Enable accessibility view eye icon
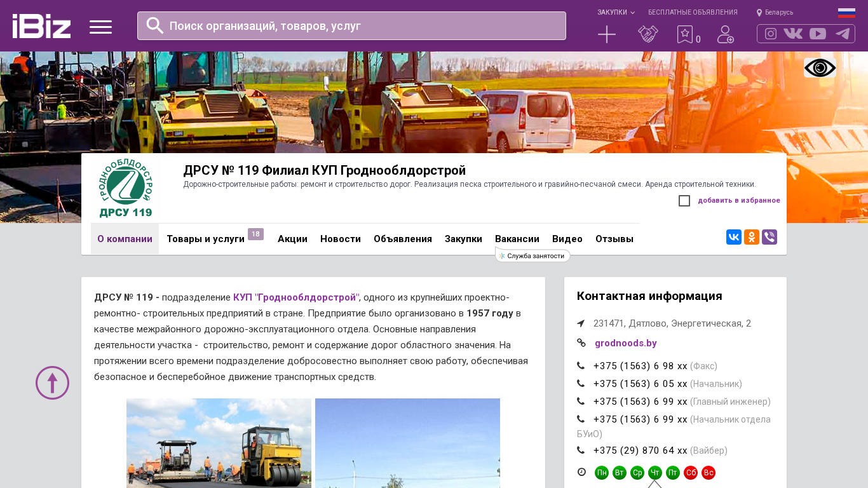 (x=820, y=68)
